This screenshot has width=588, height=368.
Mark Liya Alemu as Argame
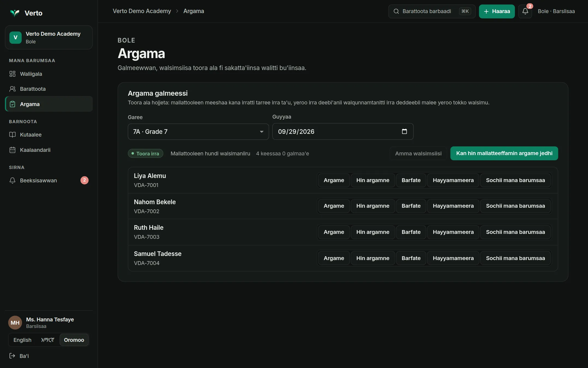[x=334, y=180]
